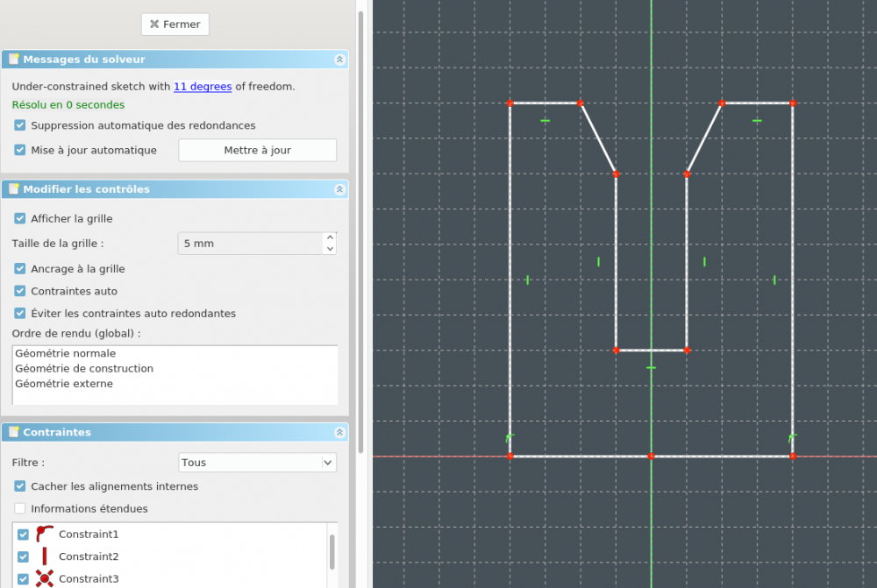Select perpendicular constraint marker at bottom-right corner
Screen dimensions: 877x588
[x=792, y=438]
